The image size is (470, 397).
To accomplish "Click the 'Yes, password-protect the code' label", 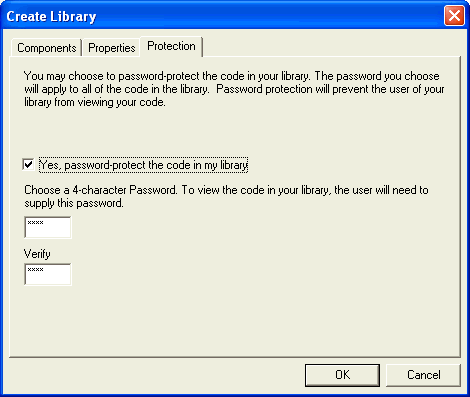I will click(x=143, y=165).
